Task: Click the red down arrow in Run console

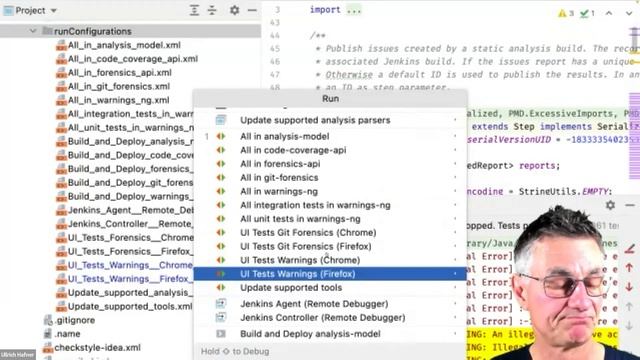Action: (629, 287)
